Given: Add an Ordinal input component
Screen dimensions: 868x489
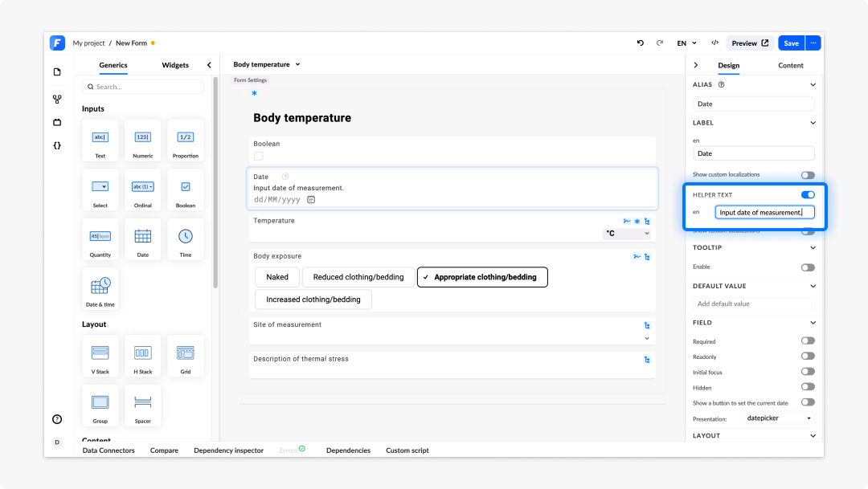Looking at the screenshot, I should 143,190.
